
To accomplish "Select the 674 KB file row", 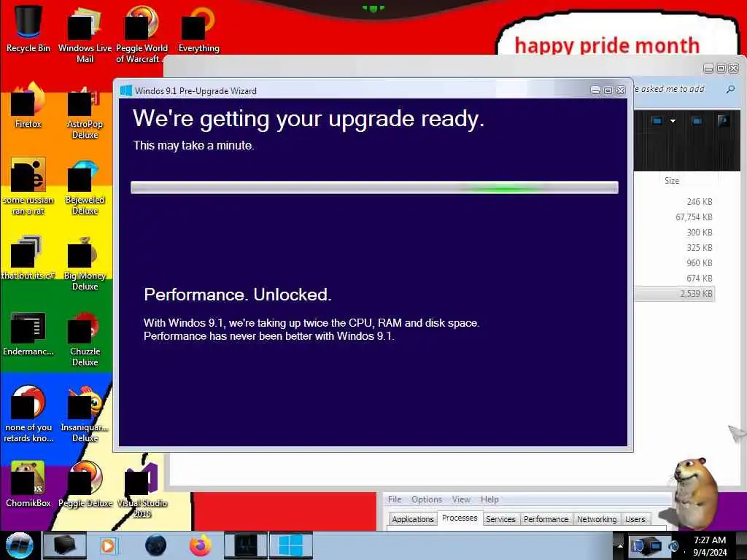I will 675,278.
